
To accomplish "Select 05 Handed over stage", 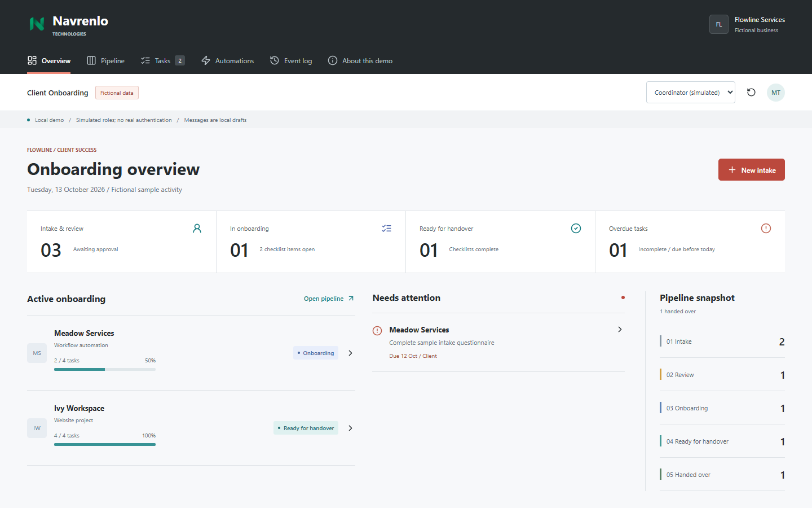I will point(722,475).
